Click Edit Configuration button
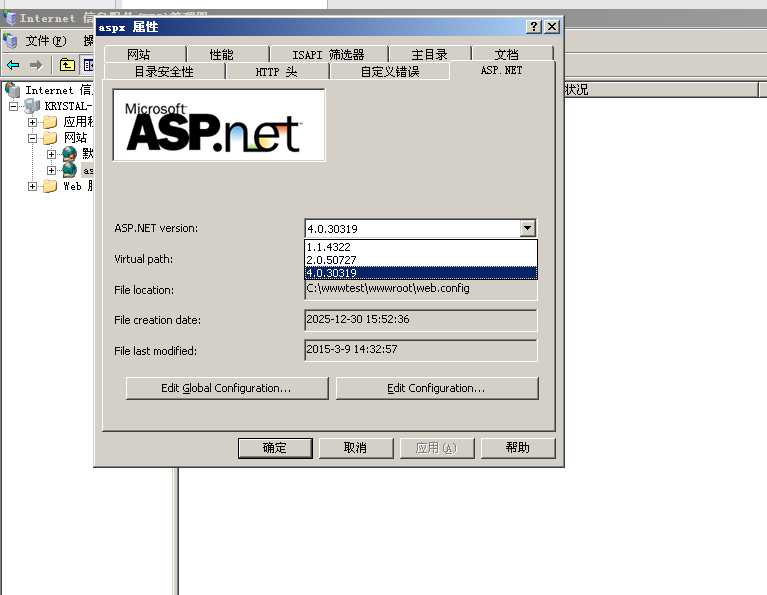This screenshot has width=767, height=595. 437,388
